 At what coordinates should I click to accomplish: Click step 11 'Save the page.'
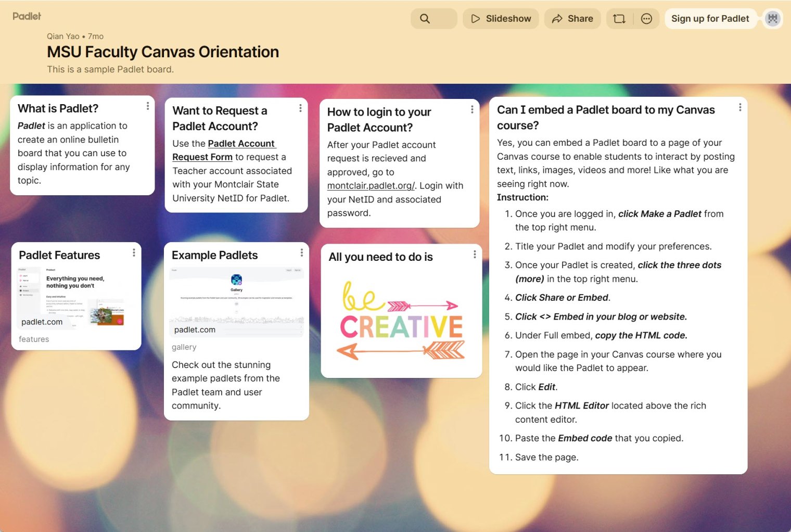point(547,457)
